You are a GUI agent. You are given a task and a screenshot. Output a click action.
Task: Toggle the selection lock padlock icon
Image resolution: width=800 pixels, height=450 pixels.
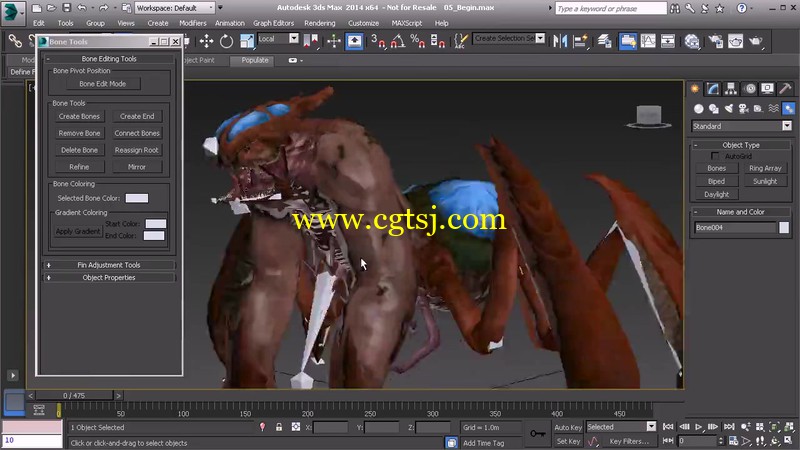coord(279,427)
